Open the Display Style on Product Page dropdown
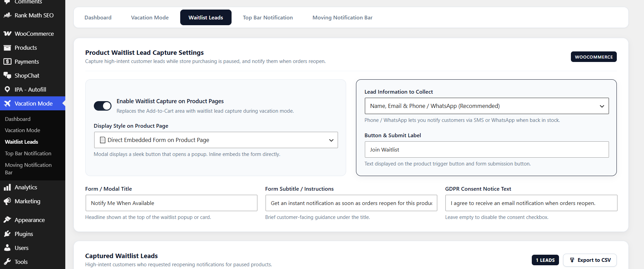 [x=216, y=140]
